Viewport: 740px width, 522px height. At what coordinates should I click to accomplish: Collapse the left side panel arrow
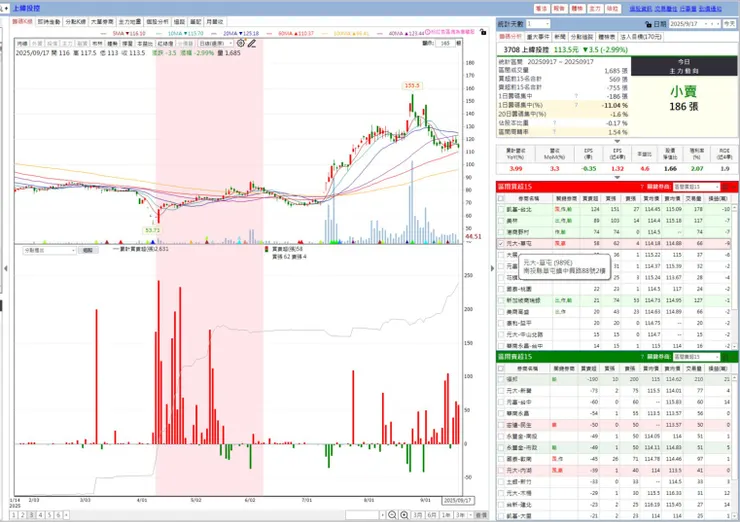tap(6, 269)
